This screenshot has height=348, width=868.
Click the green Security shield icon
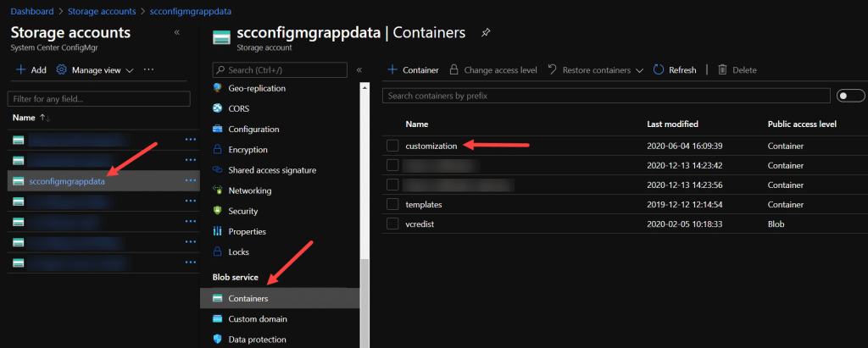(x=218, y=211)
